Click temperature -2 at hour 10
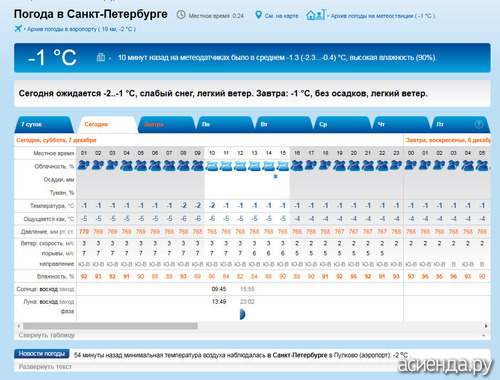This screenshot has height=380, width=500. point(212,206)
